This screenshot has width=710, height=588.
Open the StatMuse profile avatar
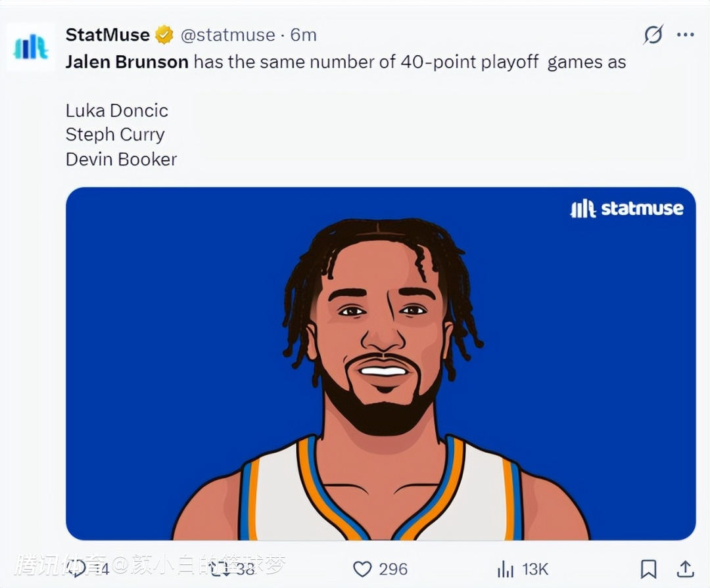pyautogui.click(x=31, y=47)
